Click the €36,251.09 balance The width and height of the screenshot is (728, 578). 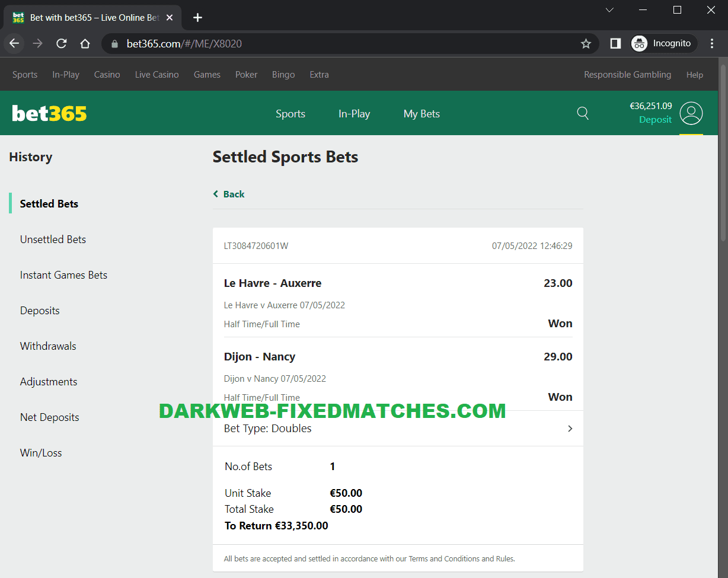click(x=650, y=106)
